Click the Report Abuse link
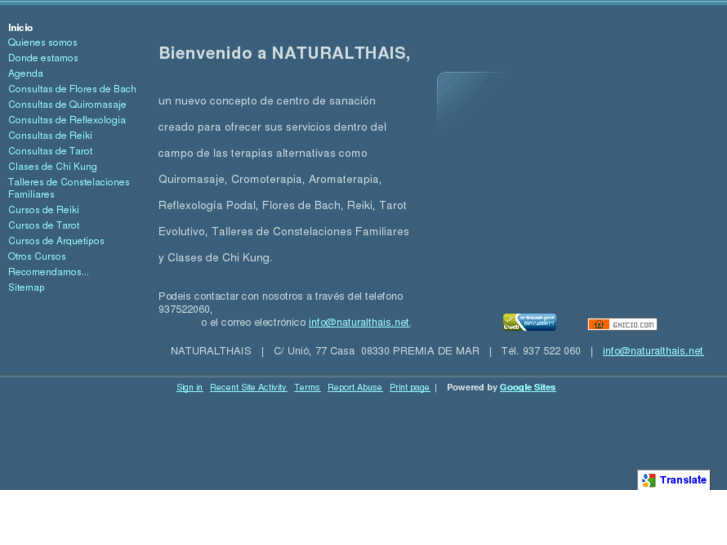727x545 pixels. click(x=354, y=388)
